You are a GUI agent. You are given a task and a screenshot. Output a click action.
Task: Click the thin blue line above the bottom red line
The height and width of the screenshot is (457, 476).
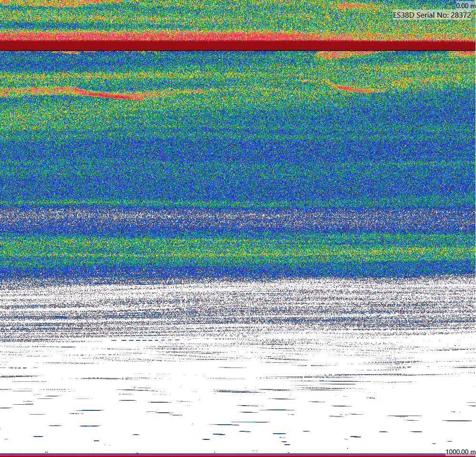(238, 455)
